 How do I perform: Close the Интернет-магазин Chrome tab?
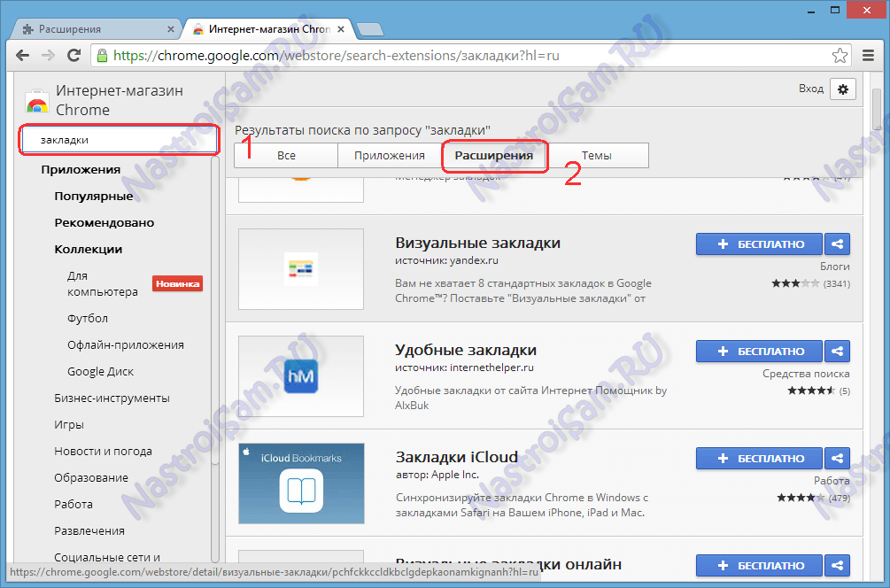(341, 29)
